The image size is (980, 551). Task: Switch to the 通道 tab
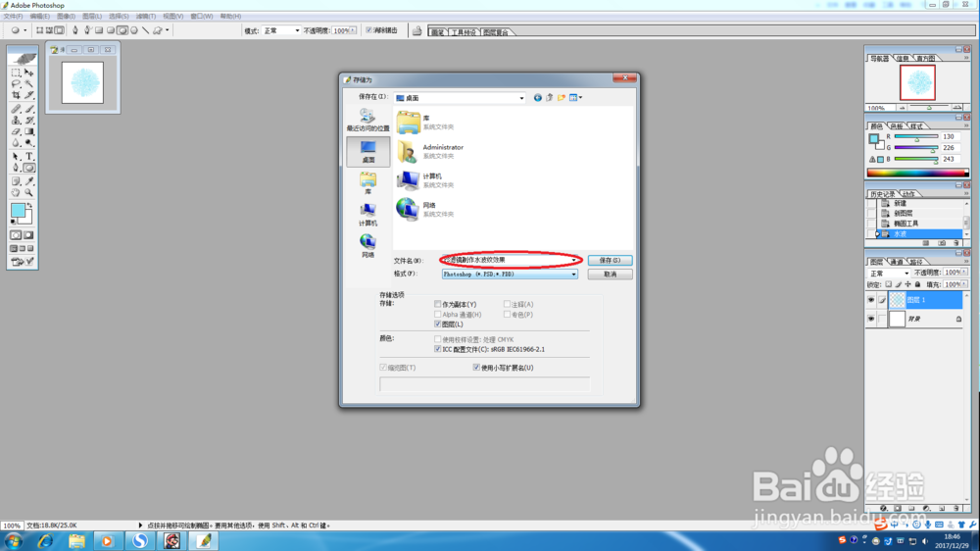pyautogui.click(x=897, y=262)
